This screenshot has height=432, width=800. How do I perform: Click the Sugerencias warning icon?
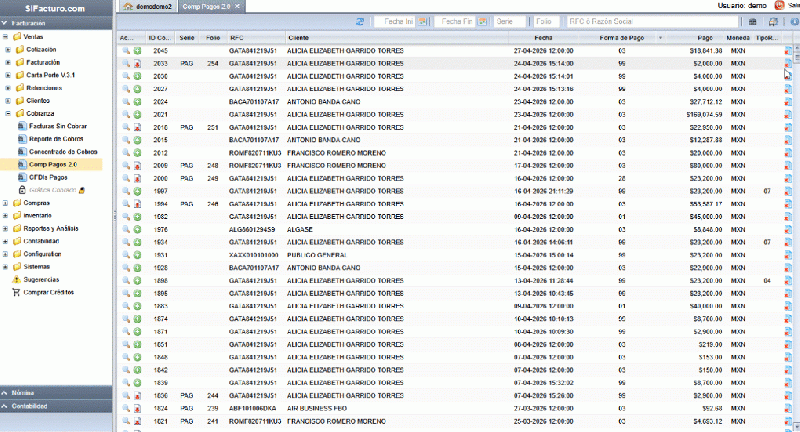16,280
